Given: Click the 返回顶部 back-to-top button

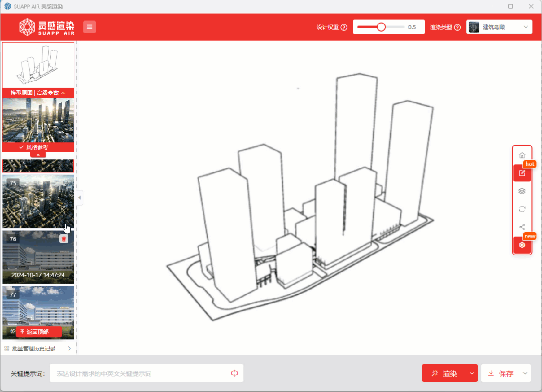Looking at the screenshot, I should (38, 332).
